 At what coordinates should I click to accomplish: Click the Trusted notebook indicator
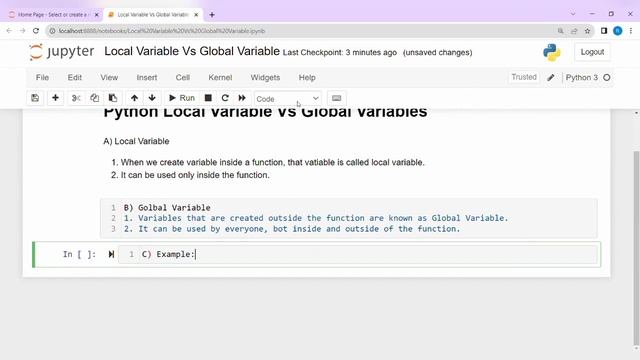[524, 77]
